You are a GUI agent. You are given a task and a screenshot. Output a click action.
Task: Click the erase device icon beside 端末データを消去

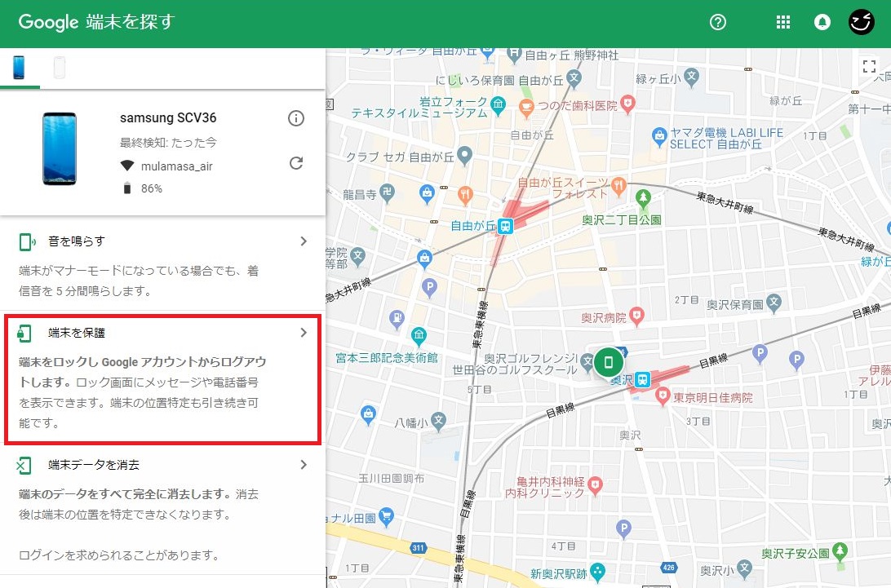click(24, 466)
